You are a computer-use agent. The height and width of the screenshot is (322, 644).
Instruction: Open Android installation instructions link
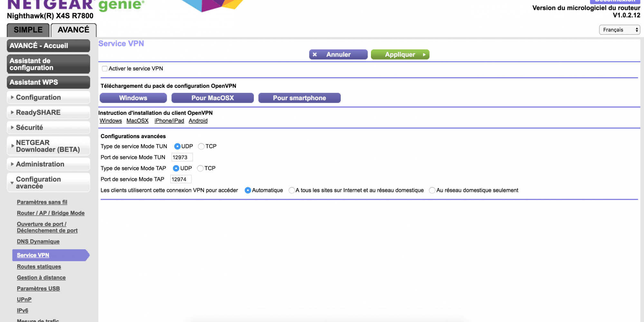point(198,121)
